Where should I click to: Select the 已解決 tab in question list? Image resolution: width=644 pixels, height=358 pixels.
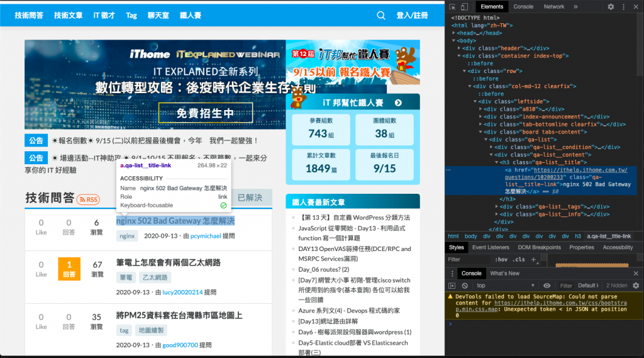[250, 198]
